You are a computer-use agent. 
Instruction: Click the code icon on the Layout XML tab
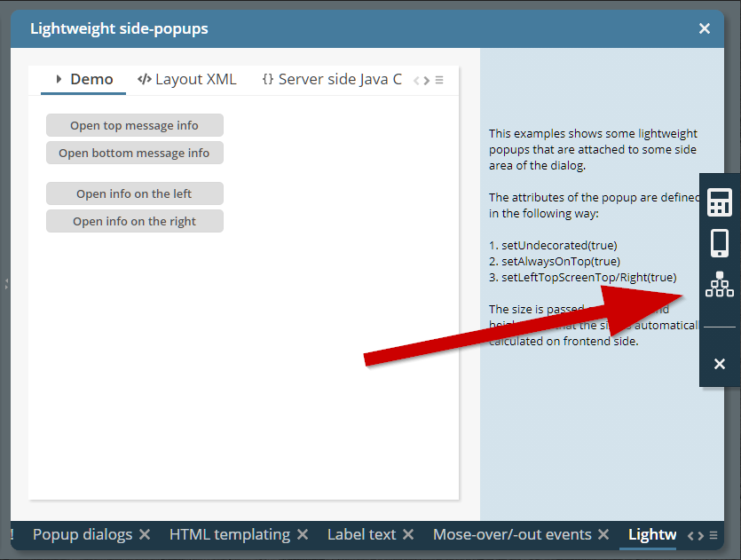click(145, 78)
